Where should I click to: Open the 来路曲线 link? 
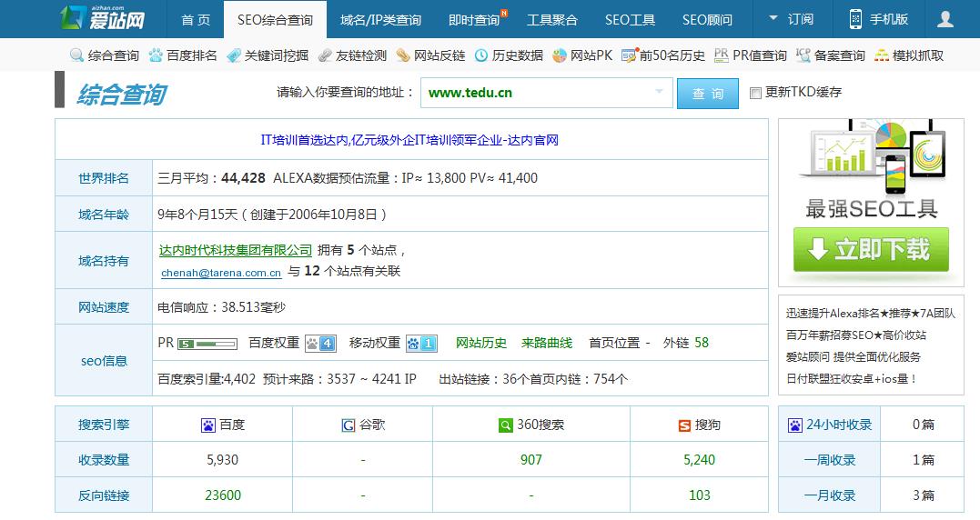[x=547, y=343]
